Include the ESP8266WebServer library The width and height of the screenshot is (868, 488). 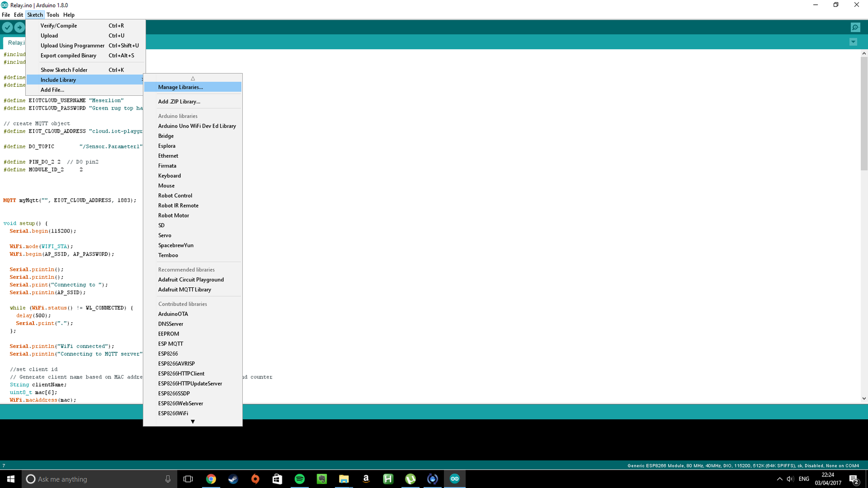(193, 404)
